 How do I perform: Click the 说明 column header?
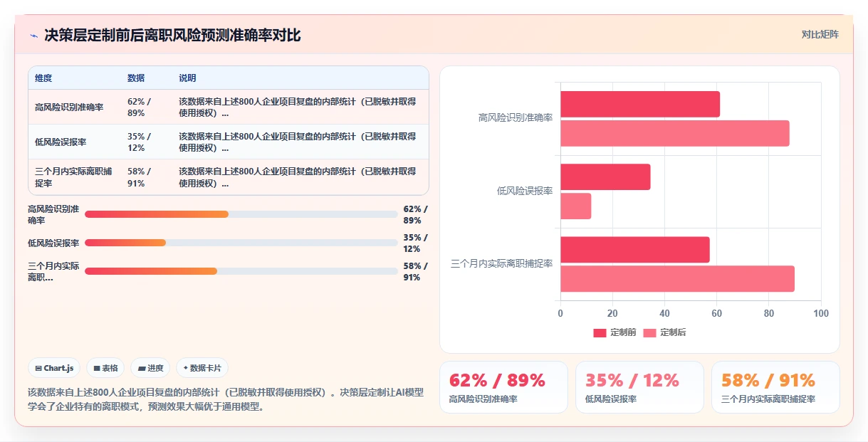(187, 78)
